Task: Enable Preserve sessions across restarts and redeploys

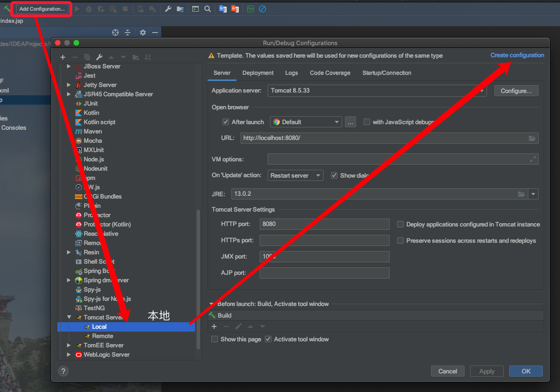Action: pos(400,240)
